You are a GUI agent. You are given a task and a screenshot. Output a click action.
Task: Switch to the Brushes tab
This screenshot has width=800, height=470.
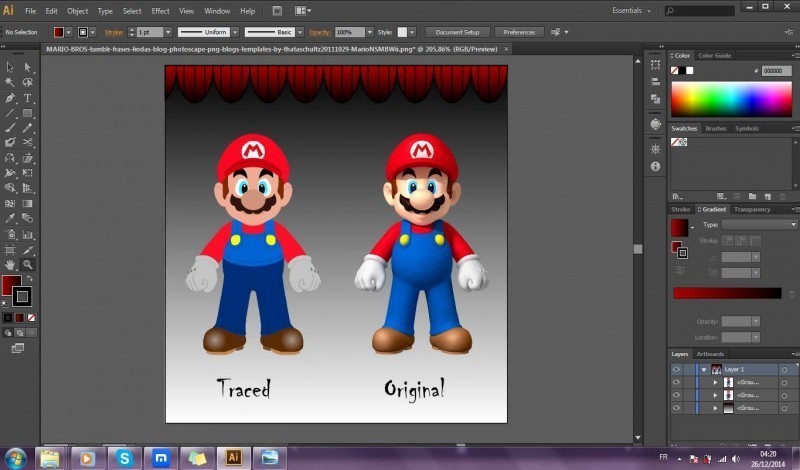pyautogui.click(x=716, y=129)
